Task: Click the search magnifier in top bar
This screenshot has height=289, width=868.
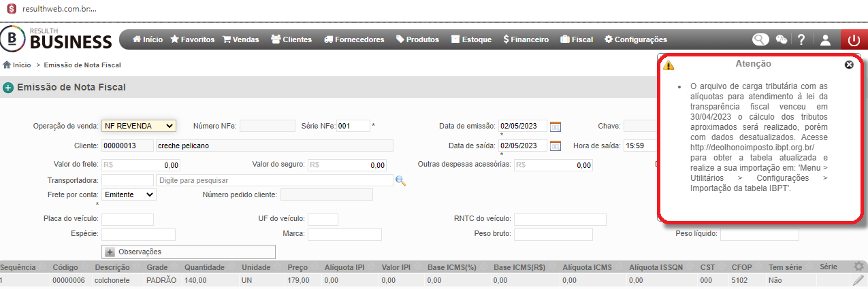Action: pyautogui.click(x=760, y=39)
